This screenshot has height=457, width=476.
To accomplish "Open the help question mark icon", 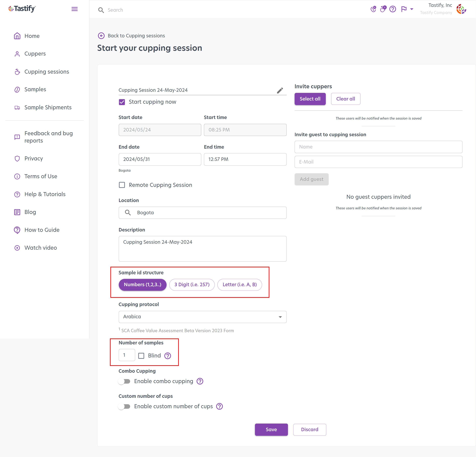I will point(393,9).
